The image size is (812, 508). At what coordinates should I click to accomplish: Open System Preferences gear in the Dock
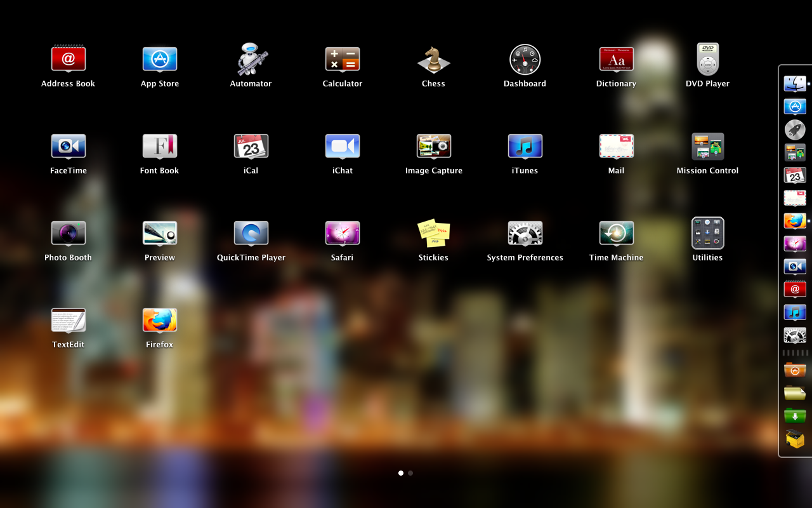pyautogui.click(x=795, y=335)
